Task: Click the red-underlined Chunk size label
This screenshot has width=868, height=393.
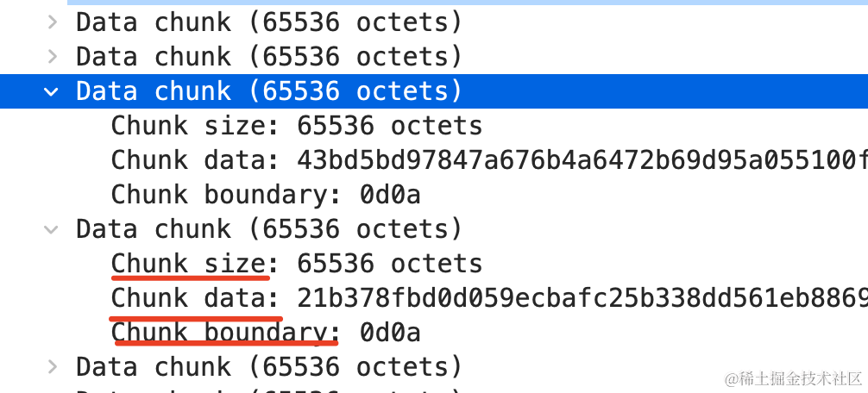Action: pos(190,263)
